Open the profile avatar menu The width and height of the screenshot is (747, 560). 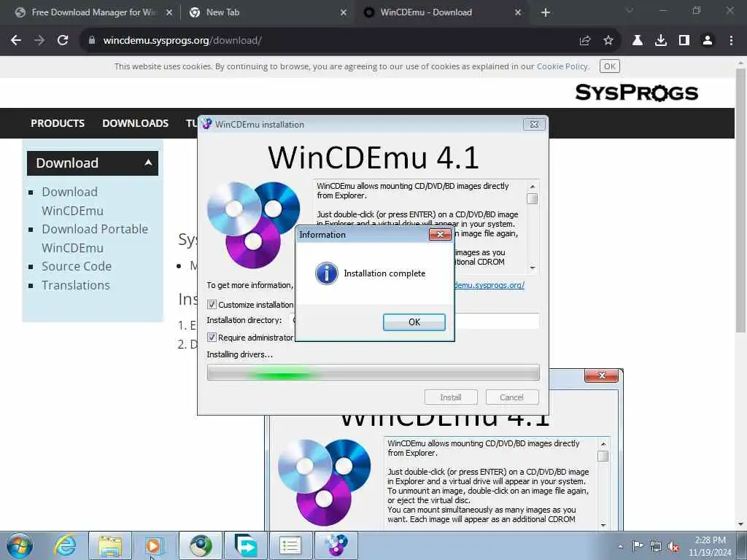(x=708, y=41)
